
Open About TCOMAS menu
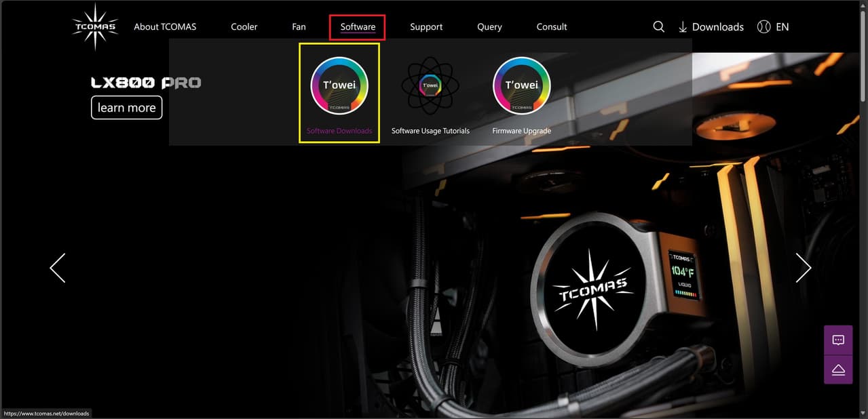point(165,27)
